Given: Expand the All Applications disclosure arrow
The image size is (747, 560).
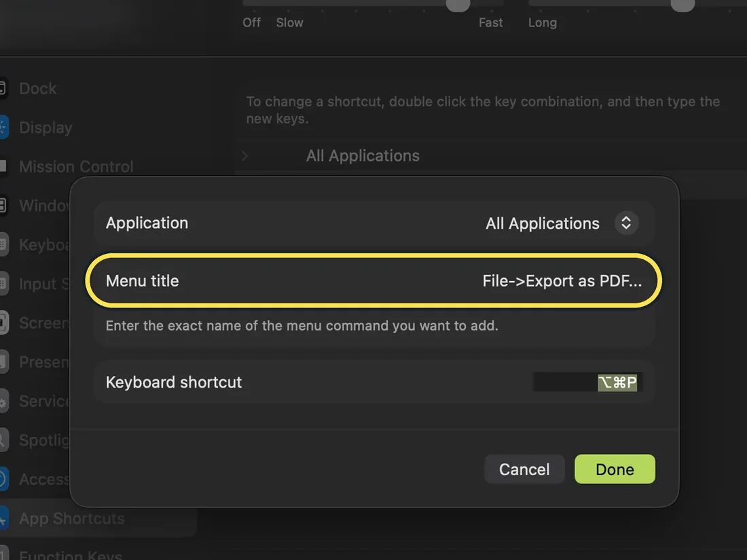Looking at the screenshot, I should (245, 155).
